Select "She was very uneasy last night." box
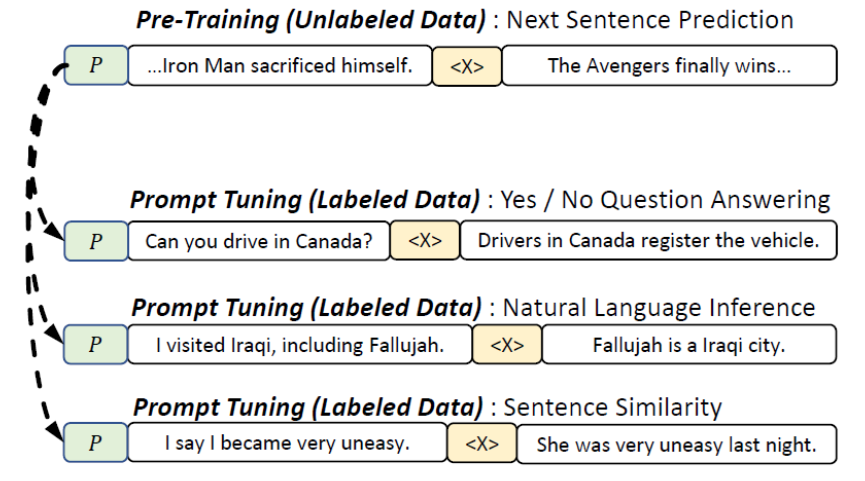 point(676,443)
